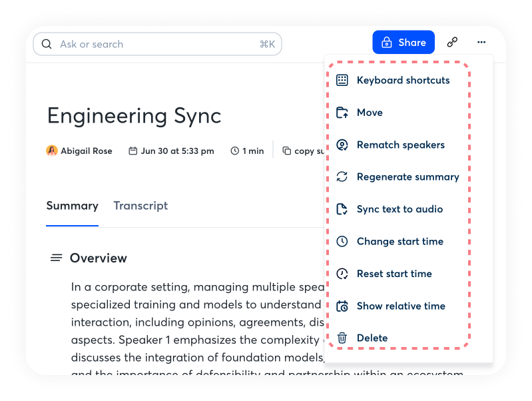
Task: Click the Overview heading
Action: [x=99, y=258]
